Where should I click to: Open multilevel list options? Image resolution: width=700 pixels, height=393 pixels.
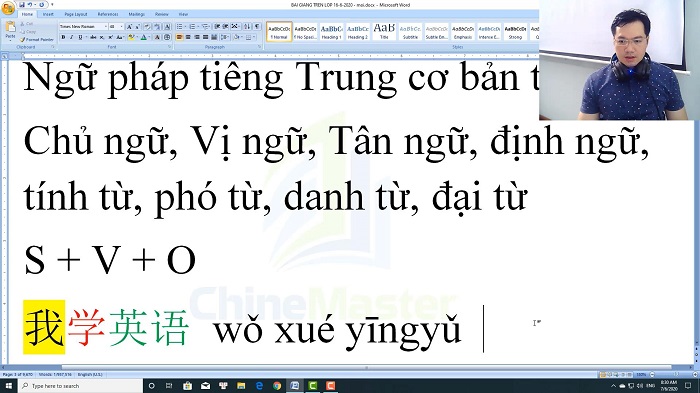[205, 26]
